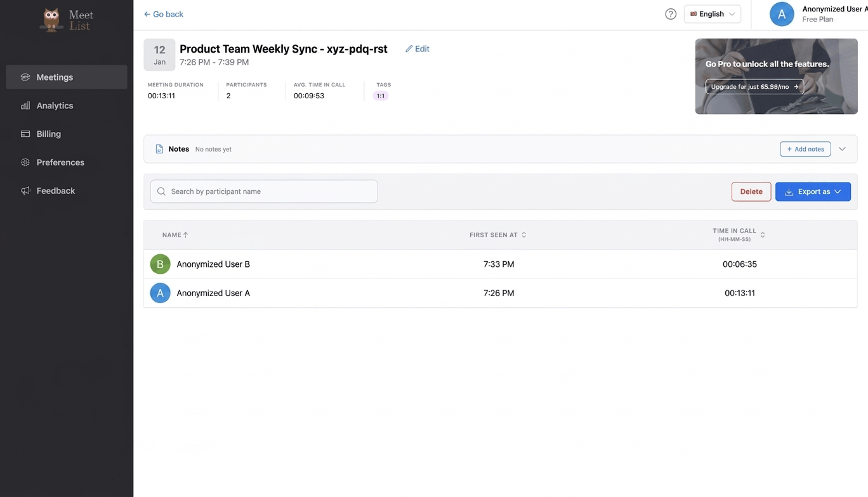Sort by Time in Call column
The width and height of the screenshot is (868, 497).
tap(739, 235)
